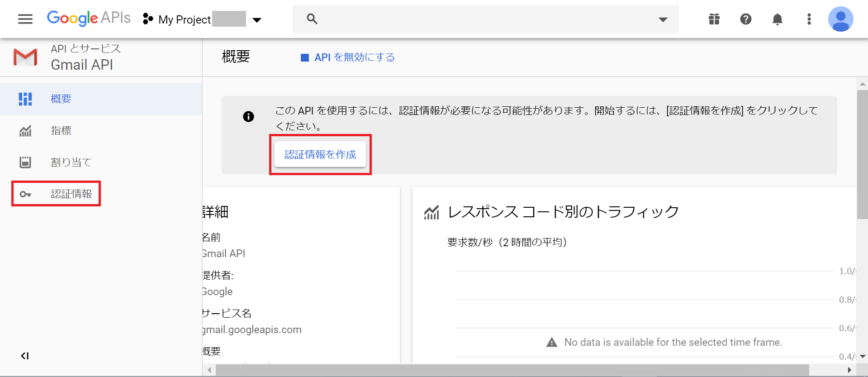Click the horizontal scrollbar thumb
The image size is (868, 377).
pos(512,370)
